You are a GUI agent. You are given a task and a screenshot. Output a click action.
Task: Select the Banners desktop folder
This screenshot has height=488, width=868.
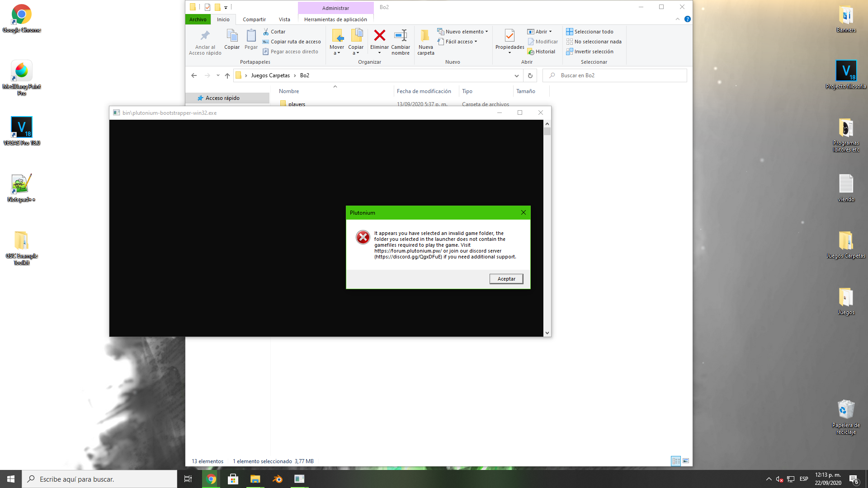click(846, 19)
